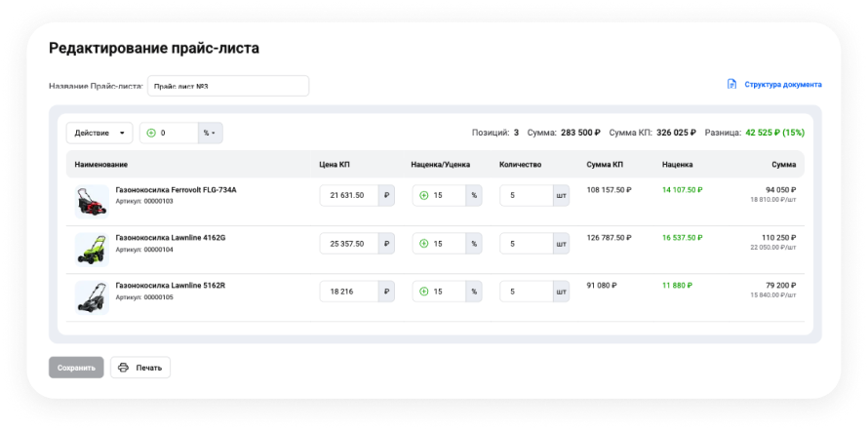868x430 pixels.
Task: Click the ₽ currency icon in the Ferrovolt price field
Action: click(x=386, y=195)
